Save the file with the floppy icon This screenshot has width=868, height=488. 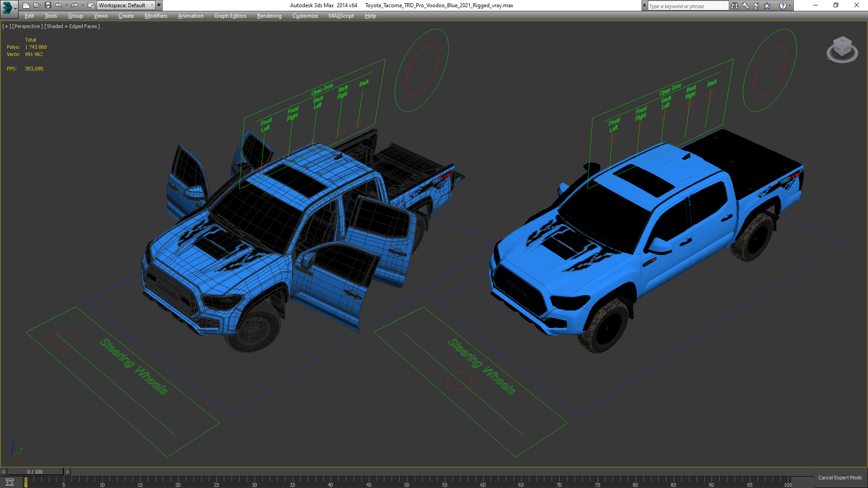coord(48,5)
